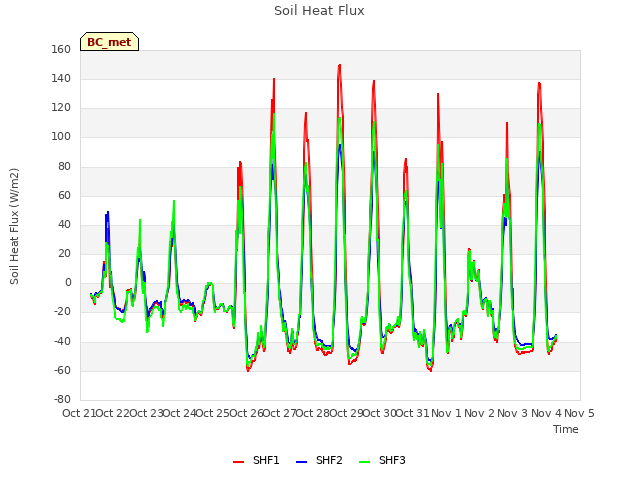Click the BC_met annotation label

click(109, 42)
